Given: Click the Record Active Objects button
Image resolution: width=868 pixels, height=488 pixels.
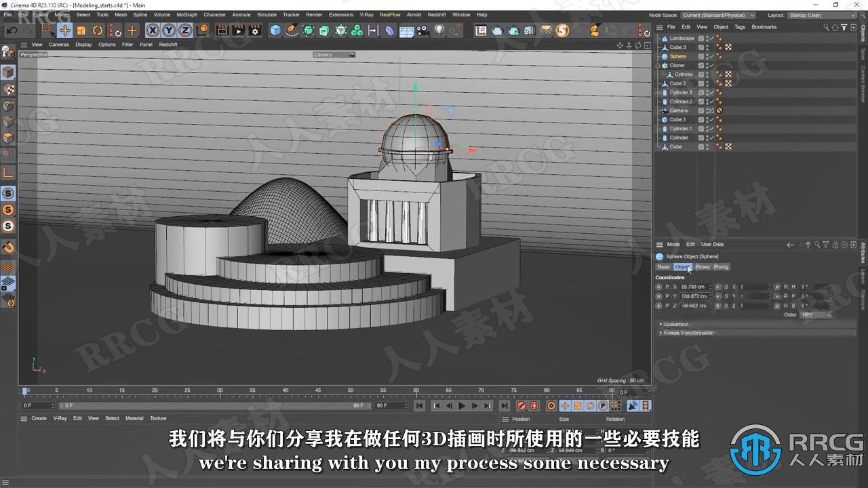Looking at the screenshot, I should (521, 406).
